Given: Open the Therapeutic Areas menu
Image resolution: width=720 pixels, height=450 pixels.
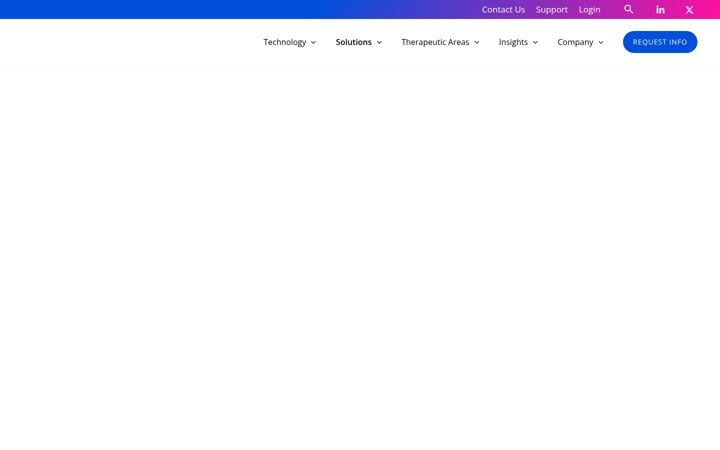Looking at the screenshot, I should pyautogui.click(x=435, y=42).
